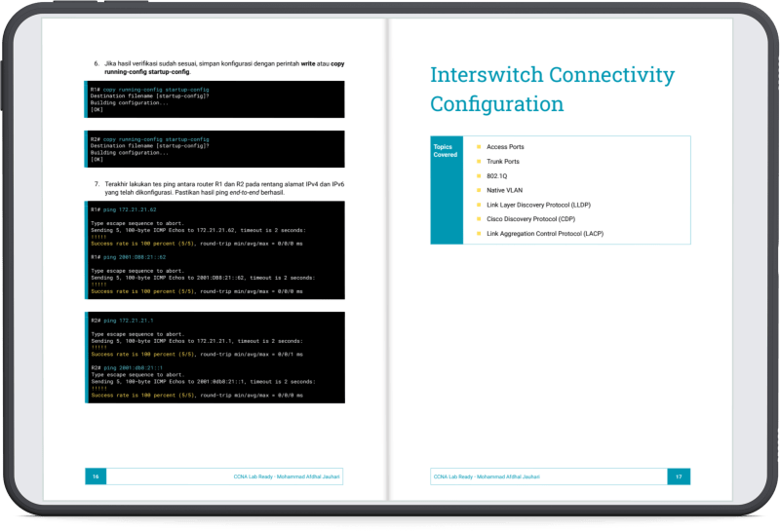780x532 pixels.
Task: Click the page 17 number box
Action: (679, 476)
